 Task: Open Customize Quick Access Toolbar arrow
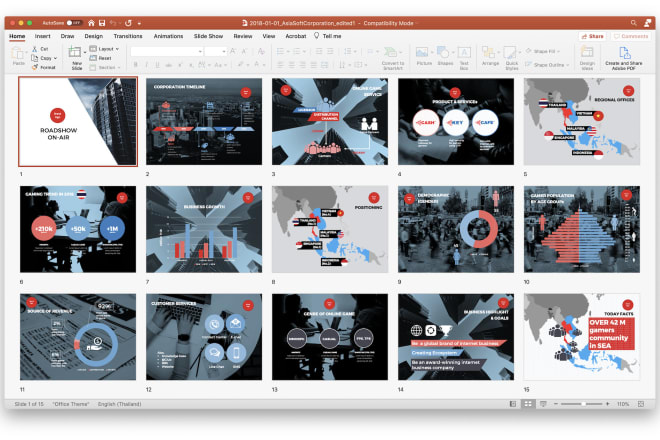tap(139, 23)
